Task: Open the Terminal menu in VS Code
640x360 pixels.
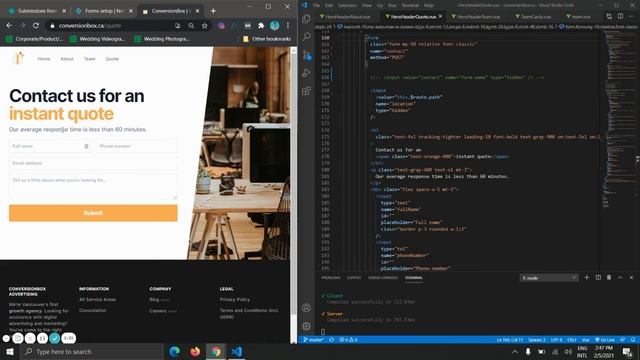Action: point(410,5)
